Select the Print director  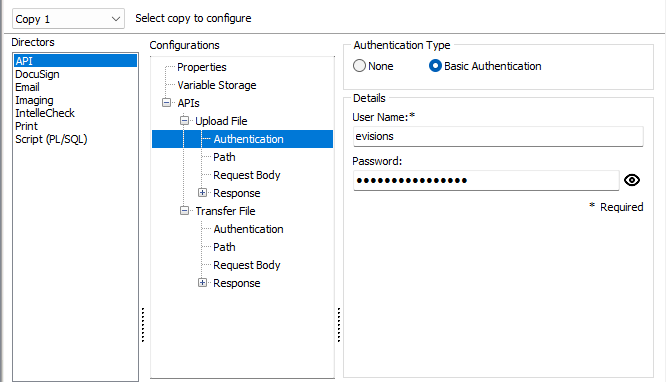pos(26,126)
